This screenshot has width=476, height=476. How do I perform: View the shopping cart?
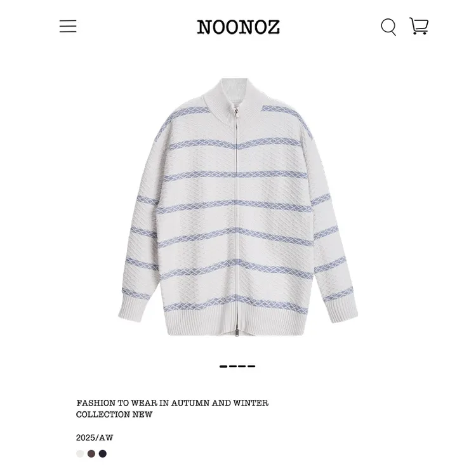click(x=419, y=26)
